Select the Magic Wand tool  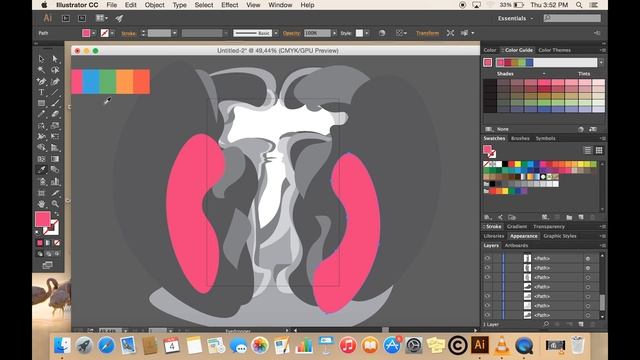click(41, 70)
